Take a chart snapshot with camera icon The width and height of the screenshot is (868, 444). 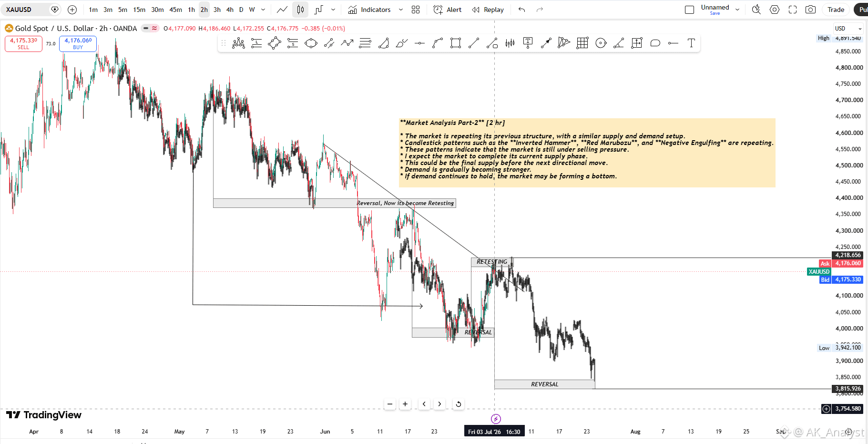(x=810, y=10)
